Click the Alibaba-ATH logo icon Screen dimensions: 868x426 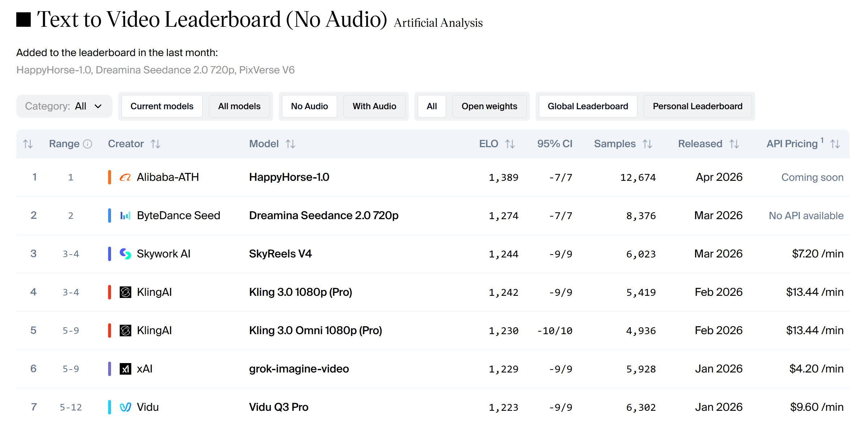[x=125, y=177]
